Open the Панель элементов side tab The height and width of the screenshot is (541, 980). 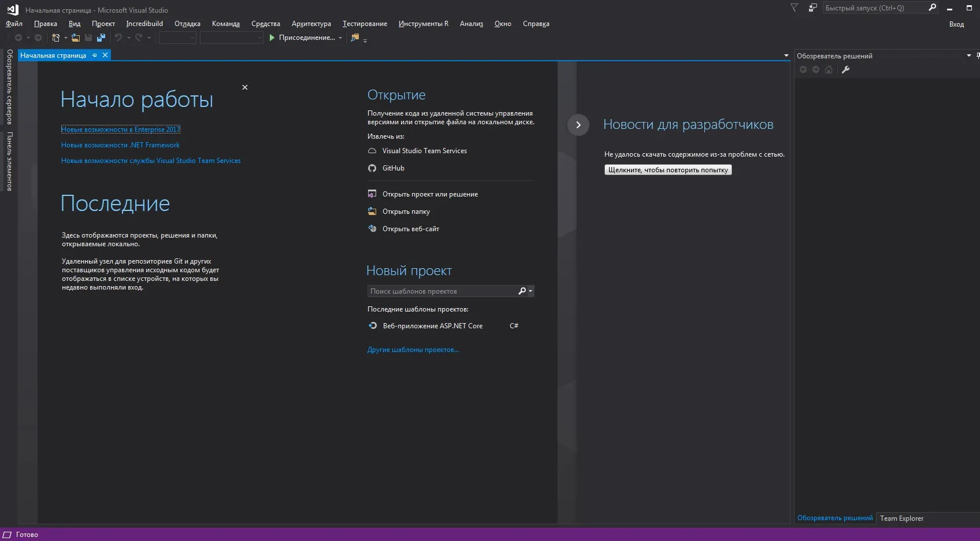9,161
